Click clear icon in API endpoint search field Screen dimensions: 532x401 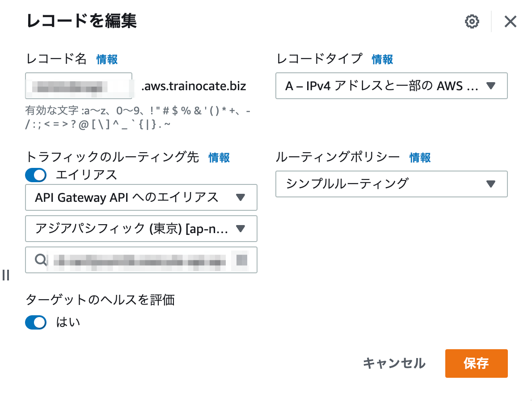pyautogui.click(x=241, y=260)
